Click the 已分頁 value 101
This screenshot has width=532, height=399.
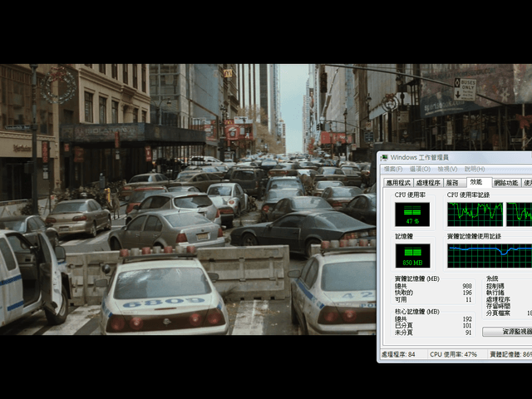click(x=467, y=326)
